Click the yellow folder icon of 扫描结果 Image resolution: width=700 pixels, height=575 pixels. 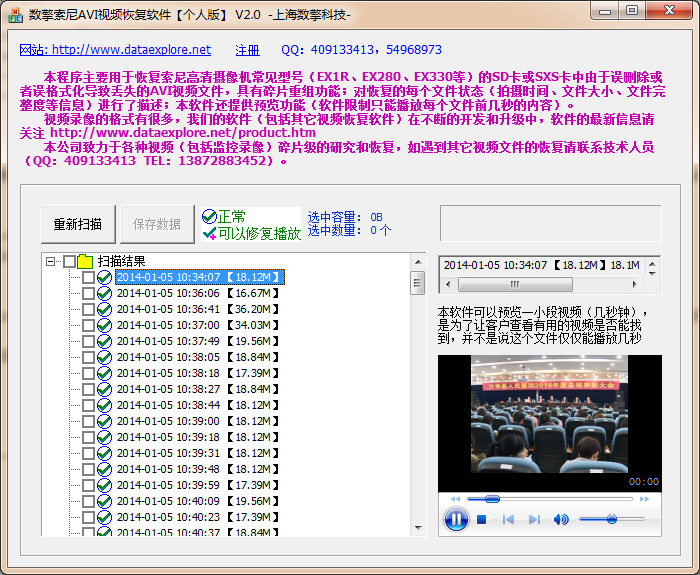tap(85, 261)
